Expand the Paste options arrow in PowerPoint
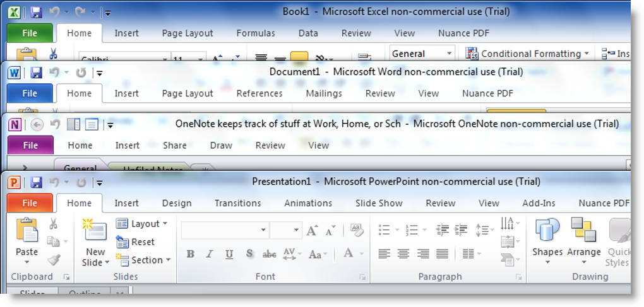Screen dimensions: 644x307 click(x=27, y=262)
